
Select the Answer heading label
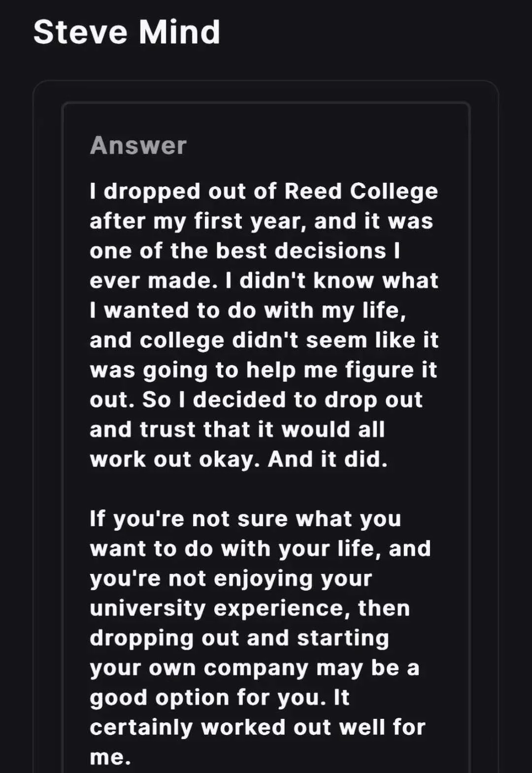[x=138, y=145]
